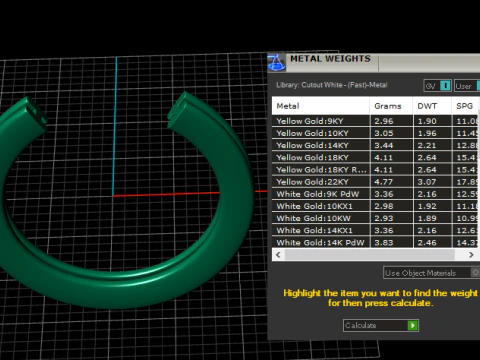
Task: Click the table's left scroll arrow
Action: tap(278, 255)
